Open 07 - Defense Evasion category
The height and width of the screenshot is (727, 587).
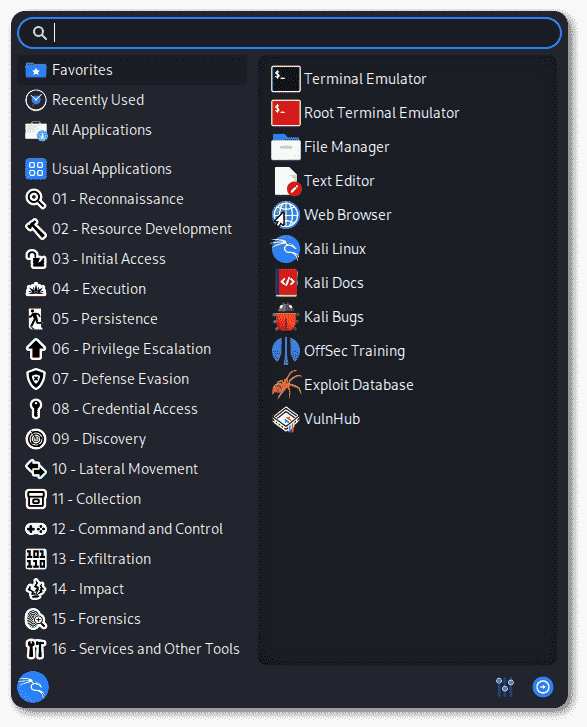click(x=121, y=379)
